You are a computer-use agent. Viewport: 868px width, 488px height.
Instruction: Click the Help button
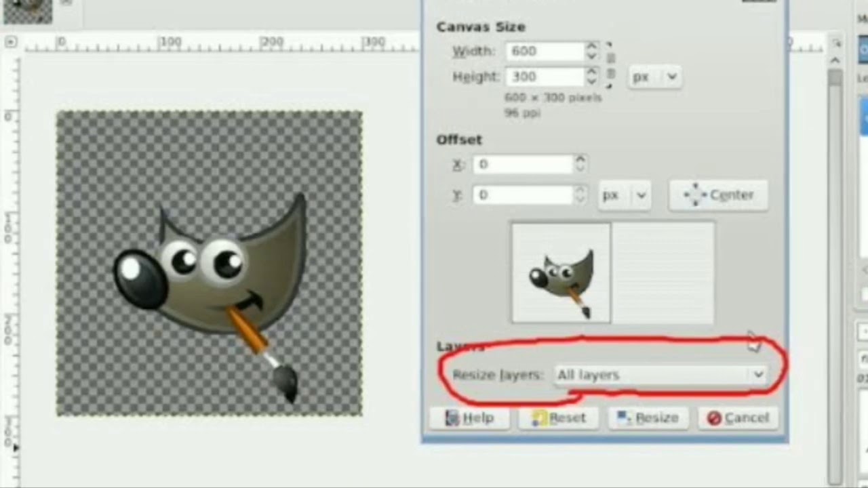coord(469,418)
